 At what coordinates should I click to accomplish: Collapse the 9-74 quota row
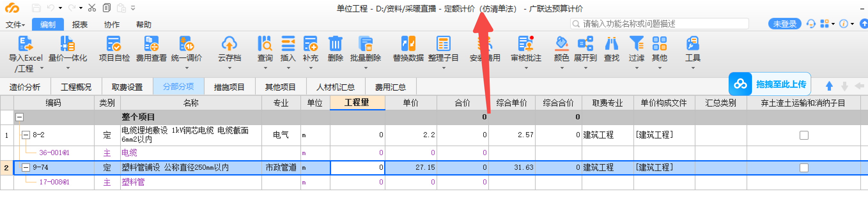pos(26,168)
